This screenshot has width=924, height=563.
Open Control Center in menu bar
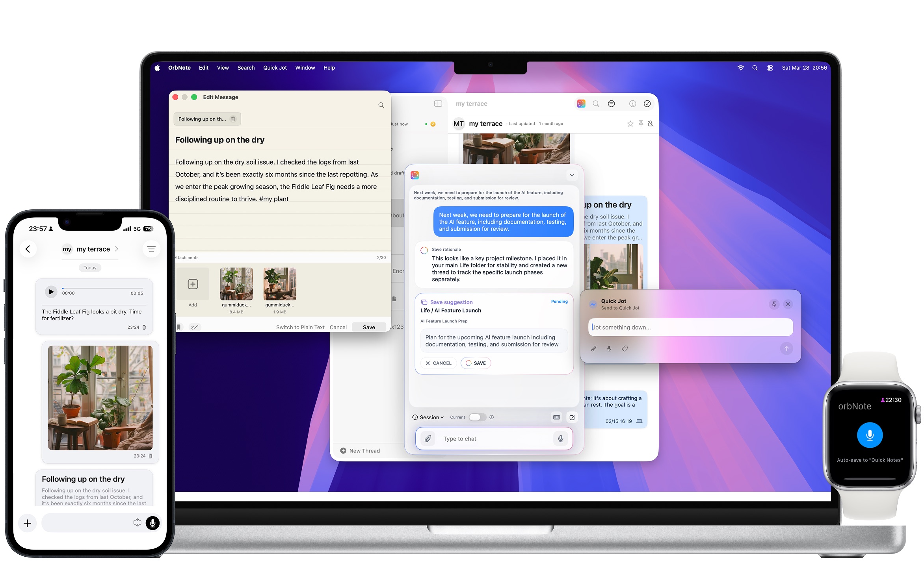coord(770,68)
